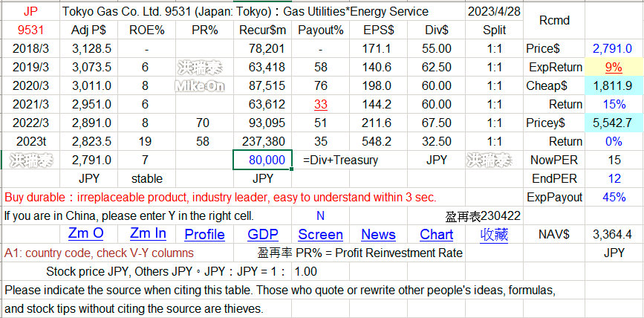Open the Zm In link

[148, 234]
